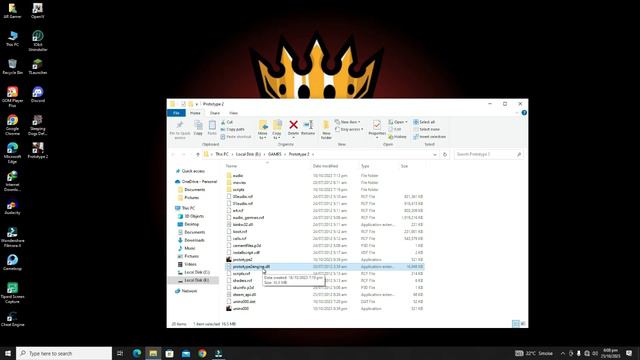
Task: Click GAMES in the address breadcrumb
Action: coord(275,154)
